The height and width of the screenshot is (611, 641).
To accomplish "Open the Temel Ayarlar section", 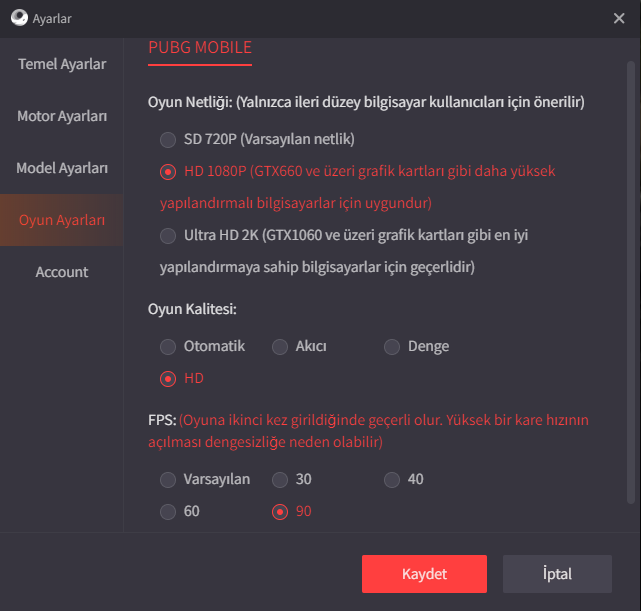I will [62, 64].
